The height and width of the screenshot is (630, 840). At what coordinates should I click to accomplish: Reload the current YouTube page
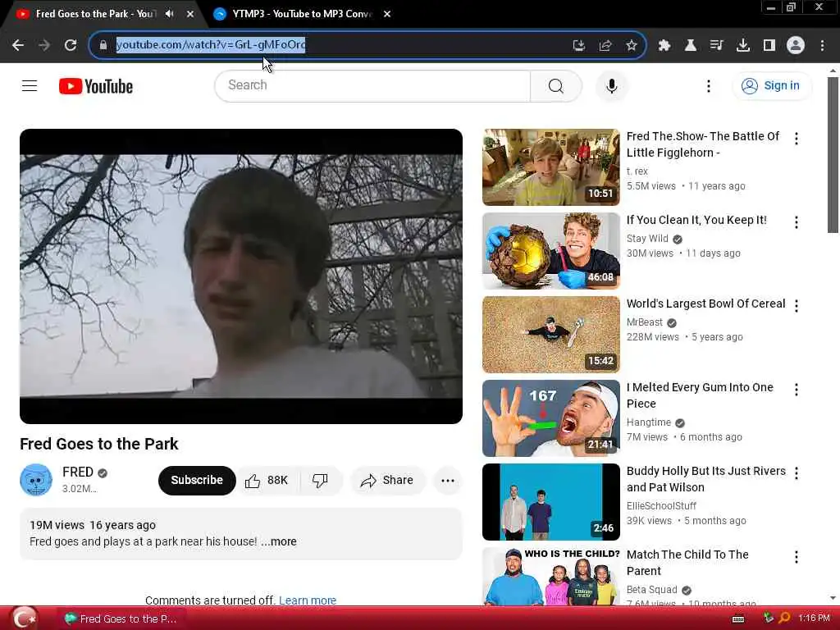[71, 46]
